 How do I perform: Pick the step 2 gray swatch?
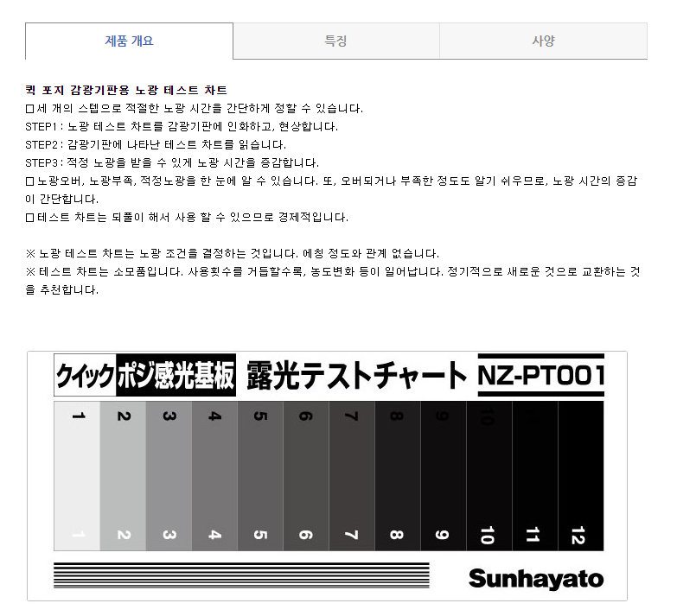[123, 475]
